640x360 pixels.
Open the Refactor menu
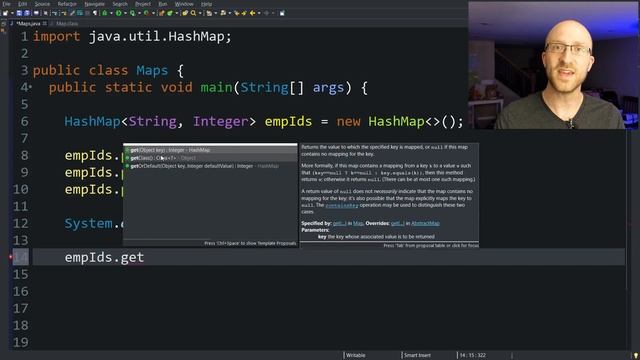point(67,4)
